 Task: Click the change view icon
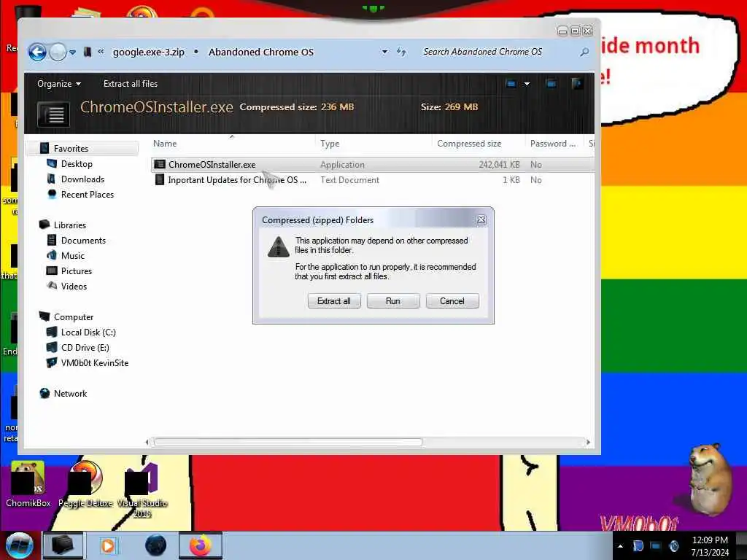tap(511, 84)
